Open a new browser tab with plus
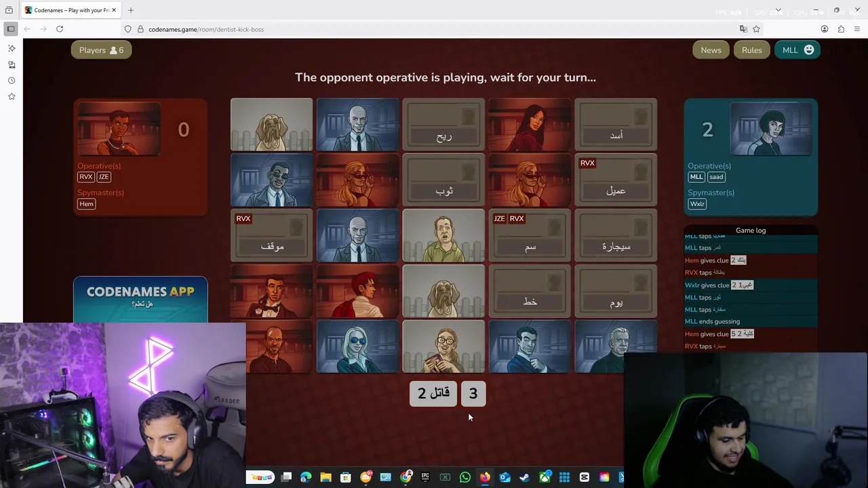 (131, 10)
